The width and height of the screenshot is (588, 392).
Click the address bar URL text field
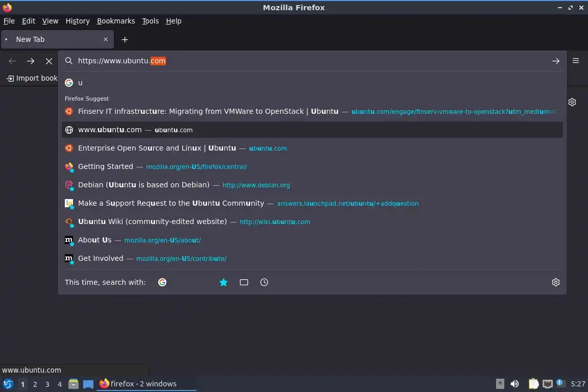[311, 61]
